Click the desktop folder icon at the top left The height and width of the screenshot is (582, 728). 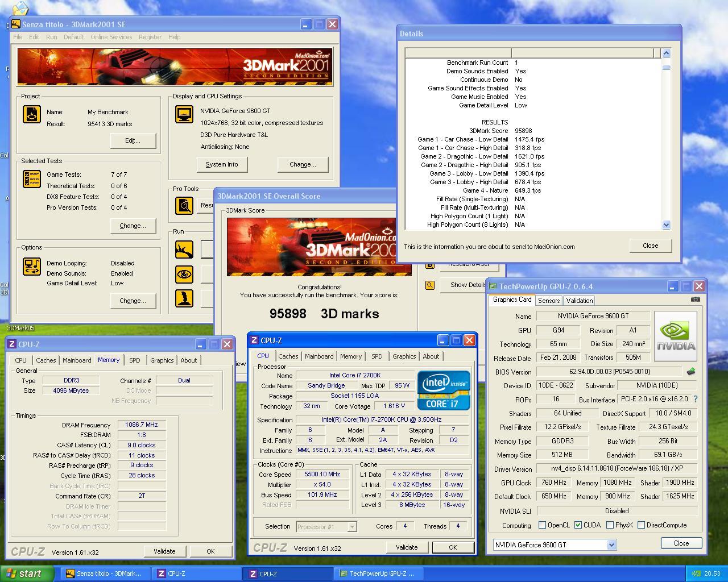tap(20, 8)
